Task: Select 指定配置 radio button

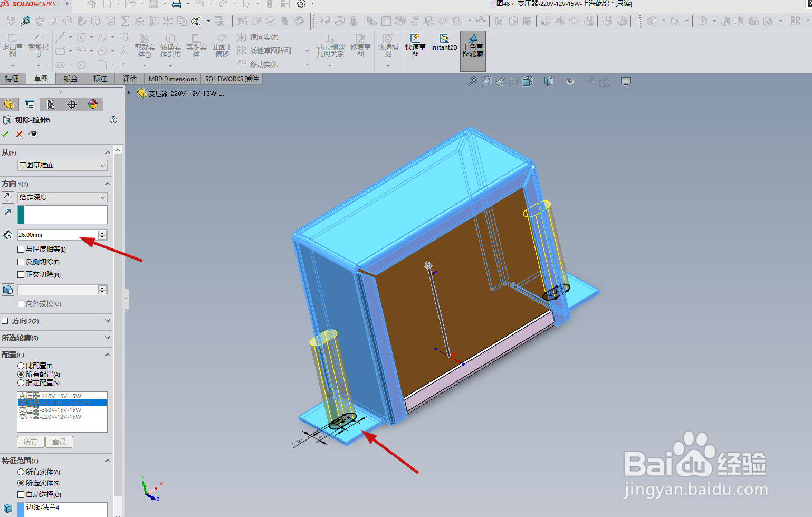Action: 21,382
